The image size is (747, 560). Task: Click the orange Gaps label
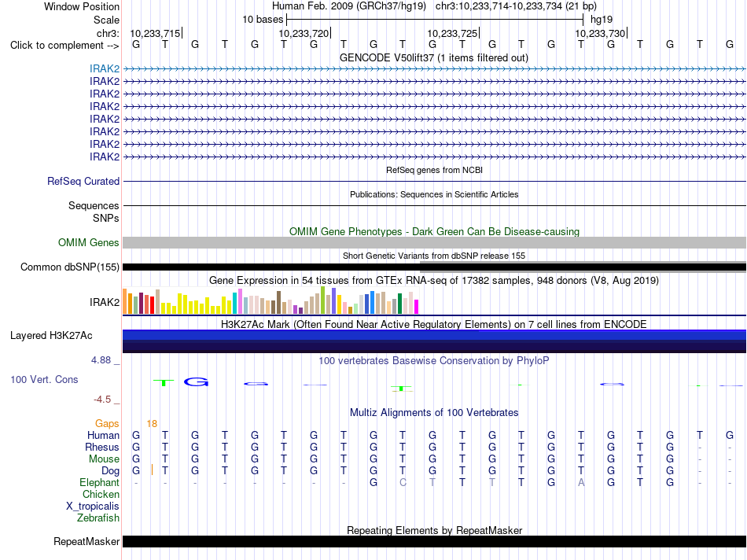(107, 424)
